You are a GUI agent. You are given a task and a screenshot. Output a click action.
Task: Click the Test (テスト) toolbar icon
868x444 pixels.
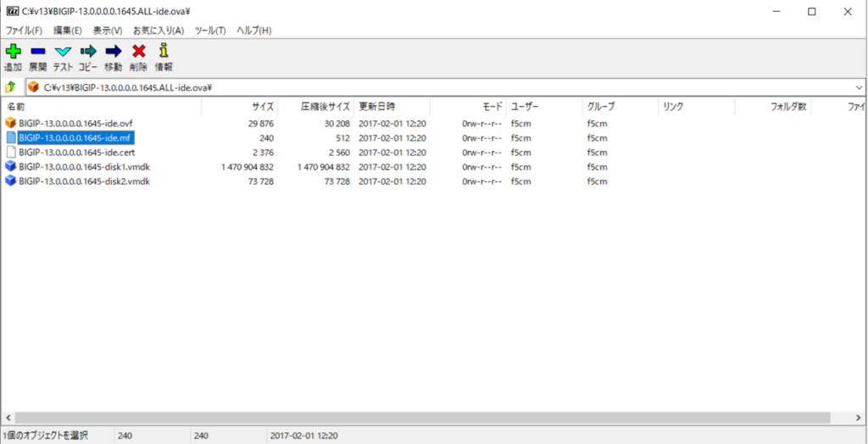click(x=63, y=52)
